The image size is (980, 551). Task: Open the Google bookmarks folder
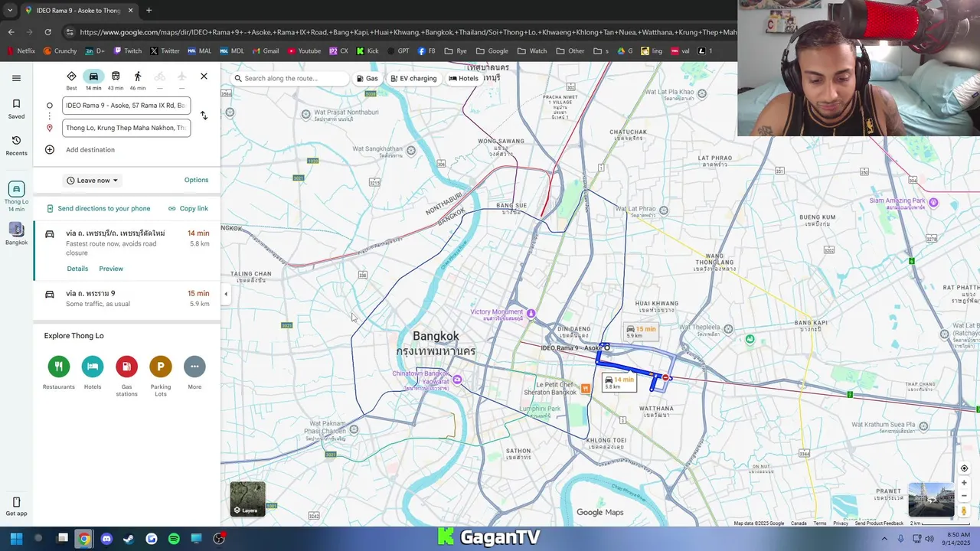pos(492,51)
